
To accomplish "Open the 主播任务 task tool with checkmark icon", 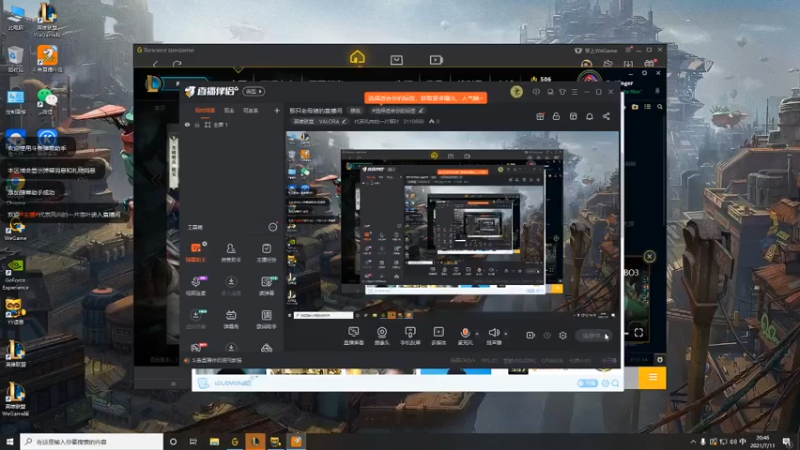I will (x=266, y=252).
